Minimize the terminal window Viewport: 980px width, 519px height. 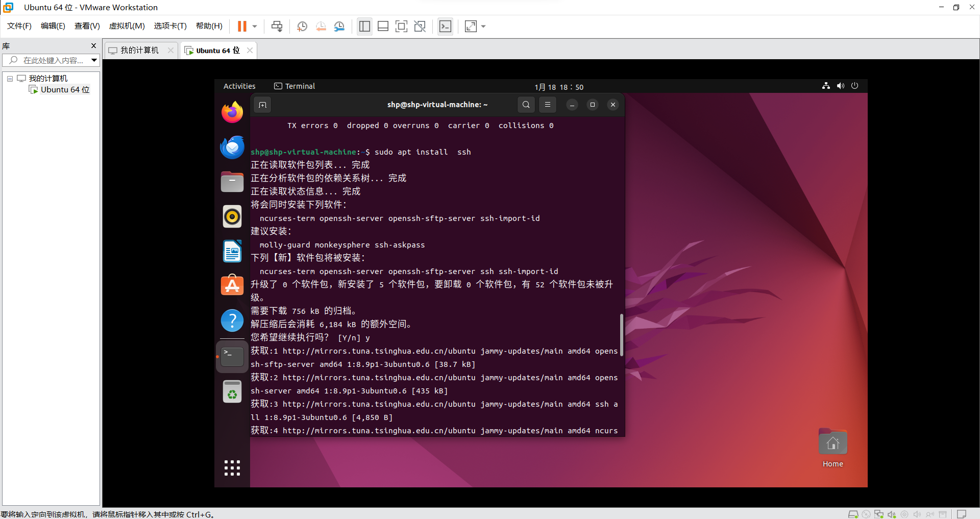(572, 105)
